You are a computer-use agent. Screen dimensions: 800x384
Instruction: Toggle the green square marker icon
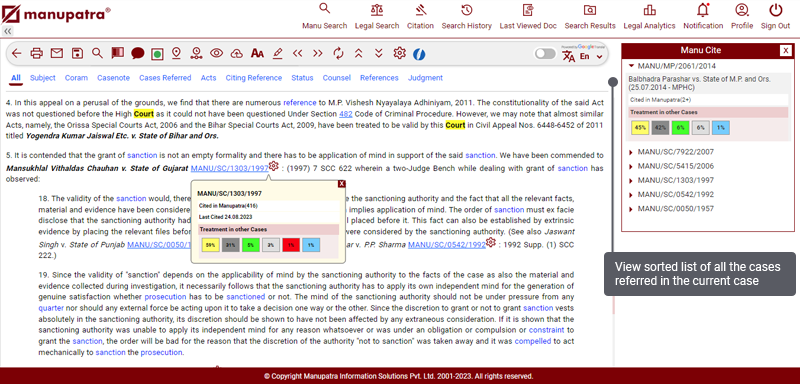(x=157, y=53)
